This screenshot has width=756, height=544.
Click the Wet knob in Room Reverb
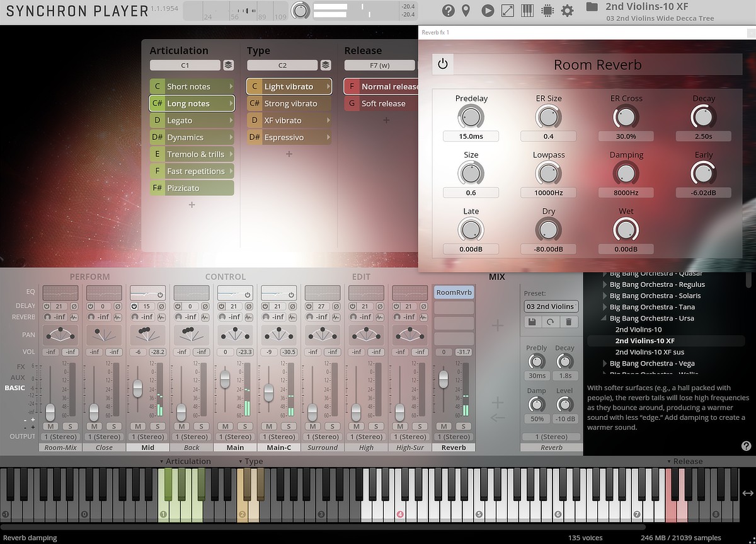[x=626, y=230]
